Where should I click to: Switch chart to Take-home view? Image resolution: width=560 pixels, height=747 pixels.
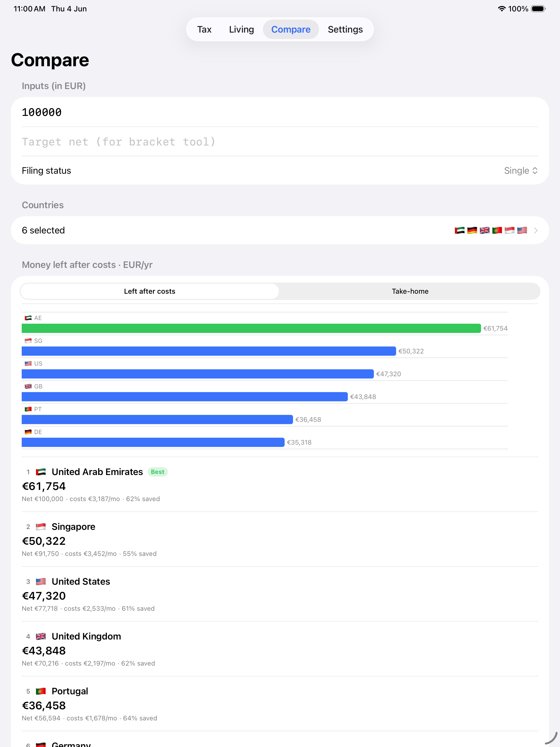(x=410, y=291)
